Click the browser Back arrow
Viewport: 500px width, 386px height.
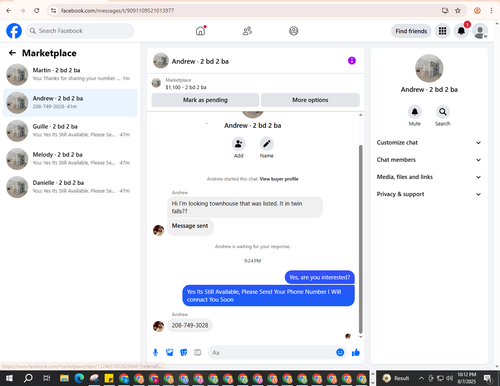coord(9,11)
